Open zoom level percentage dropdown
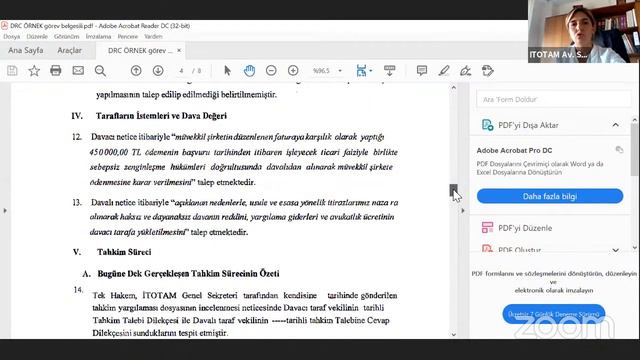 [340, 71]
